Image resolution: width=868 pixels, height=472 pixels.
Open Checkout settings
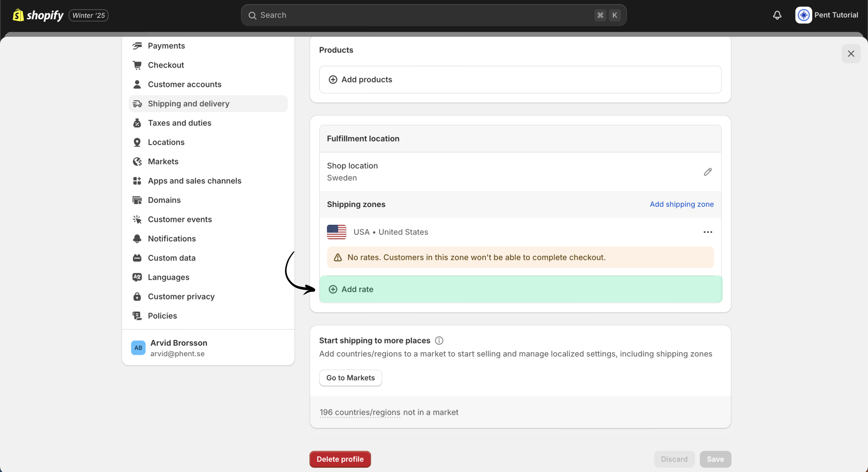coord(208,65)
